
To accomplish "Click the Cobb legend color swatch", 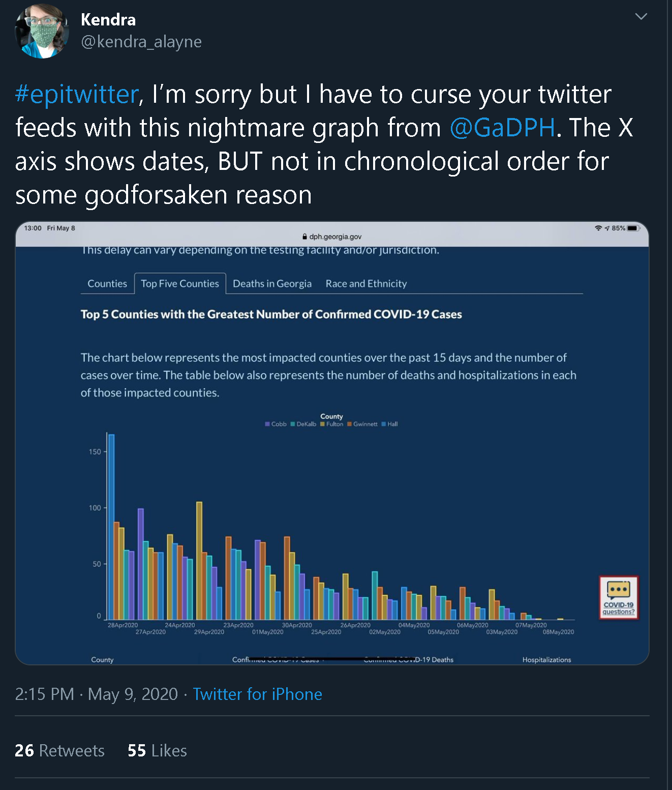I will tap(267, 424).
